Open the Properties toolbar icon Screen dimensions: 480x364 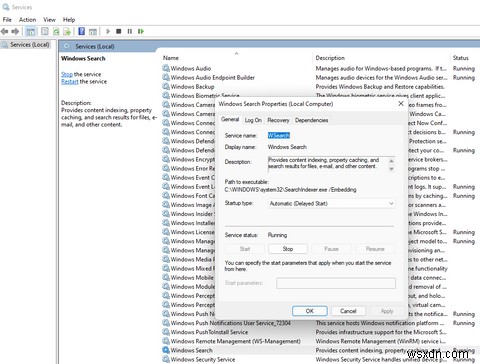coord(45,31)
